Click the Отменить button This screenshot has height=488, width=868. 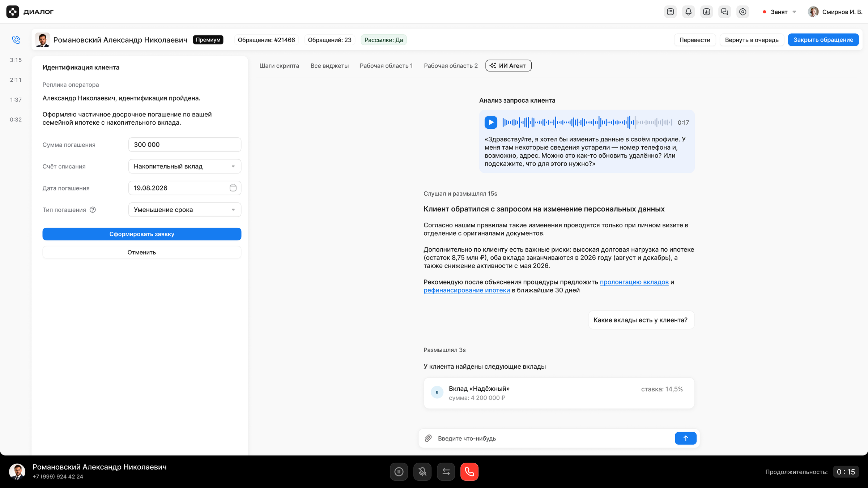pyautogui.click(x=142, y=252)
